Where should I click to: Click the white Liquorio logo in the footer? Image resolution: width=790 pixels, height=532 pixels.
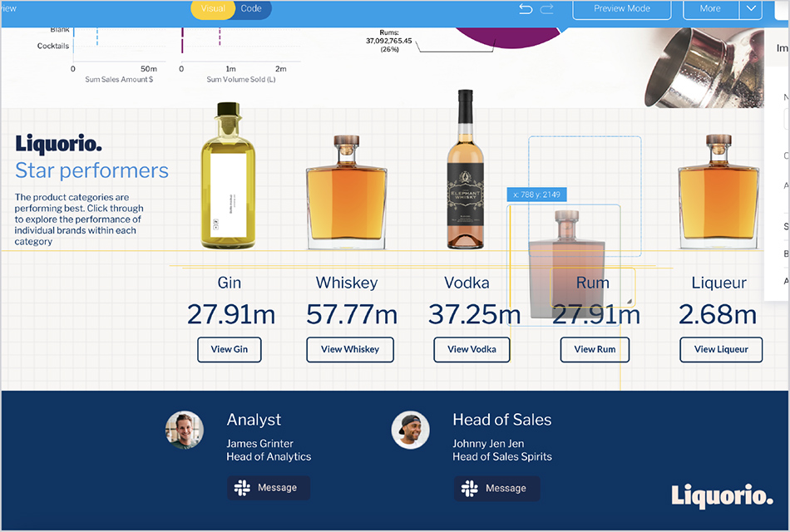722,495
